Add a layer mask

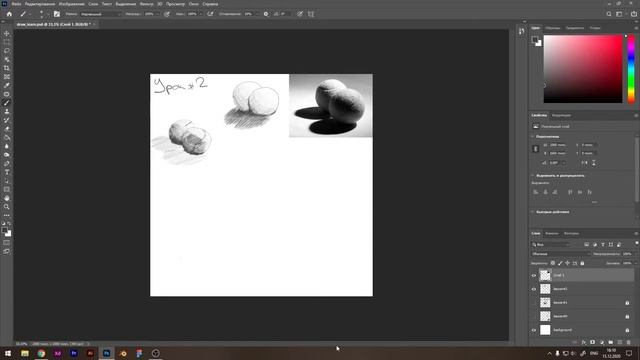[593, 342]
